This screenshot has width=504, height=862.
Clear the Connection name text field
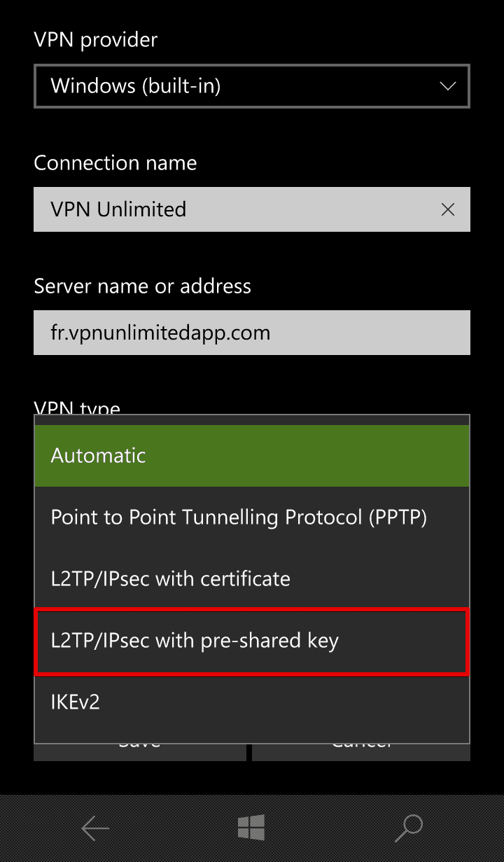click(x=448, y=209)
